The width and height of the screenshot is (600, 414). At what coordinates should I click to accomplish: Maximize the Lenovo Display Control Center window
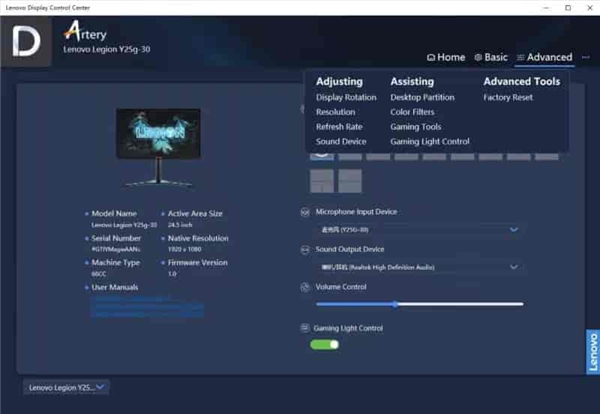click(x=568, y=8)
